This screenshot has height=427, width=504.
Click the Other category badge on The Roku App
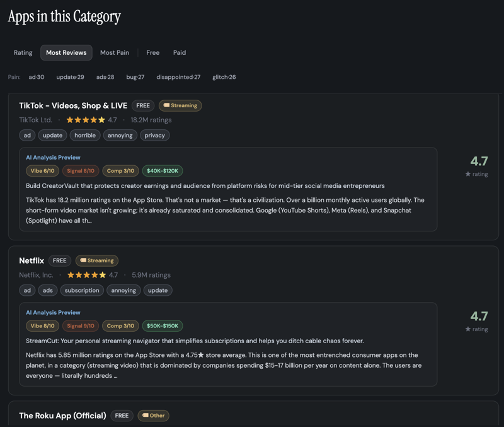click(x=153, y=416)
